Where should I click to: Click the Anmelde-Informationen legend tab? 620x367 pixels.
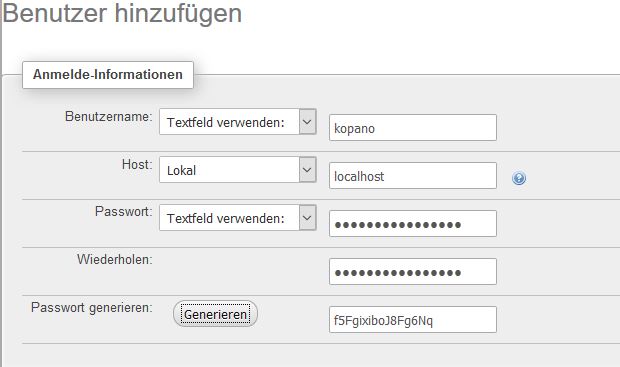tap(108, 75)
